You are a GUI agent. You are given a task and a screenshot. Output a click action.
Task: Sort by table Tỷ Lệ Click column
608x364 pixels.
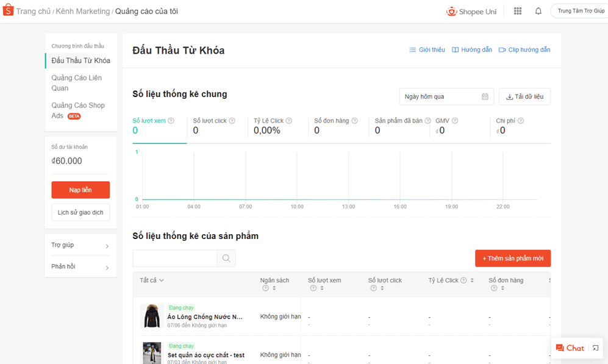(x=472, y=280)
